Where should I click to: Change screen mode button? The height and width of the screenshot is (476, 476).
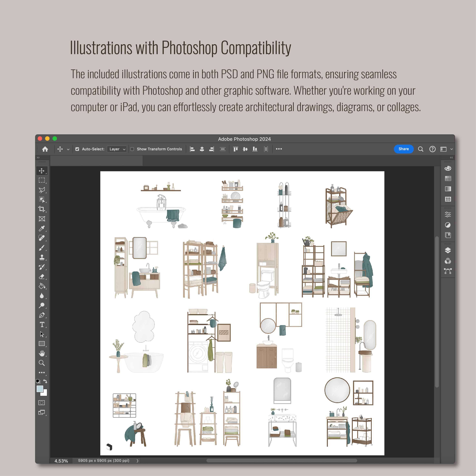(42, 412)
